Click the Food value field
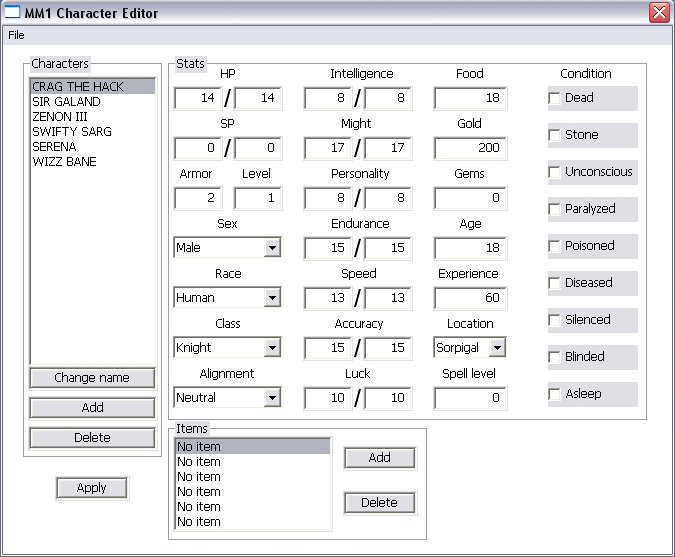The width and height of the screenshot is (675, 557). [x=471, y=98]
